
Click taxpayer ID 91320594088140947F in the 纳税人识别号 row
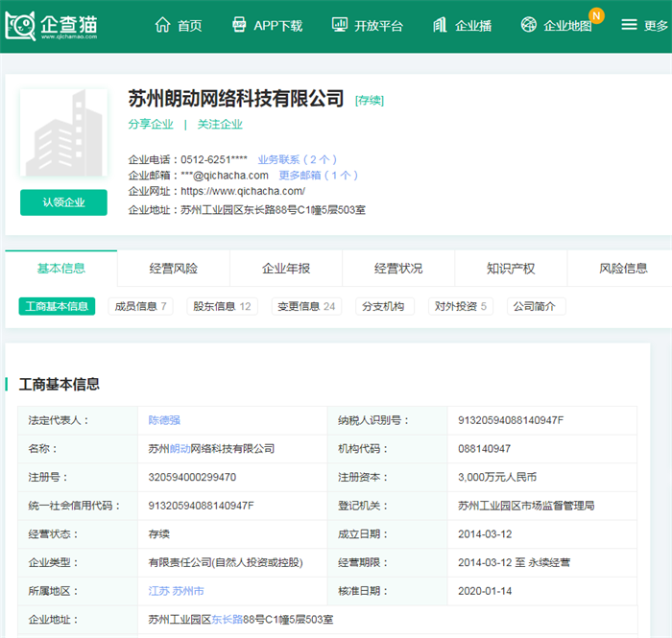pyautogui.click(x=511, y=420)
